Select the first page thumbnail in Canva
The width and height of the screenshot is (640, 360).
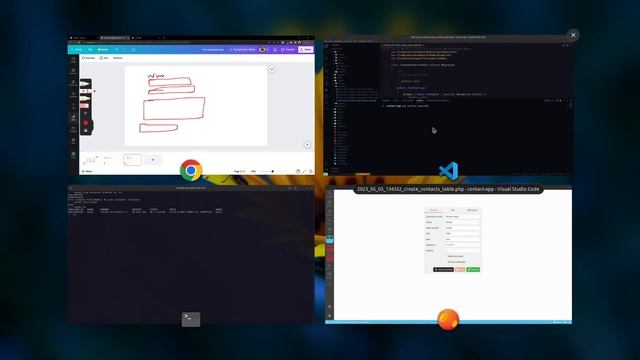[x=91, y=160]
